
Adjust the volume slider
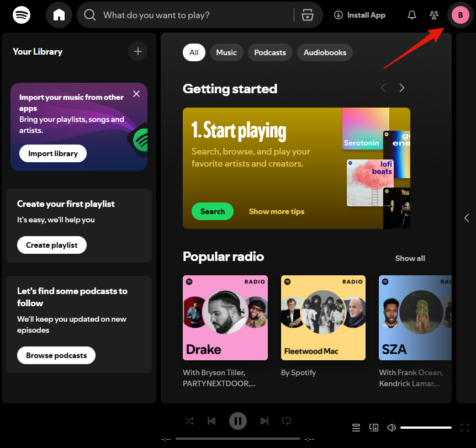pos(426,428)
